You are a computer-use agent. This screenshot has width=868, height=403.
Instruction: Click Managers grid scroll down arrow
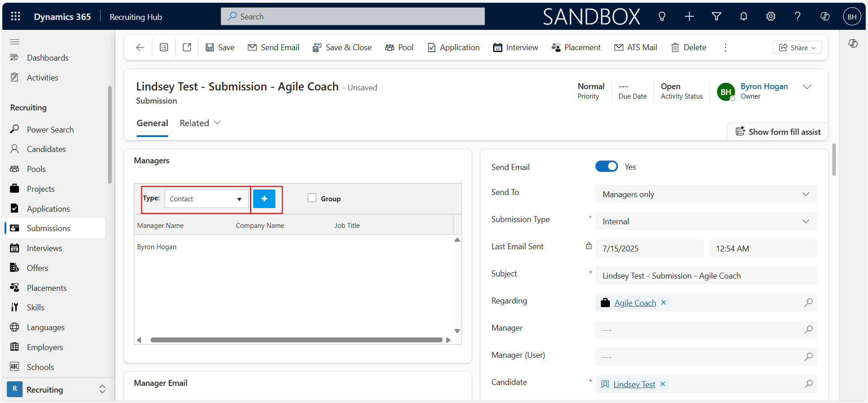(457, 331)
